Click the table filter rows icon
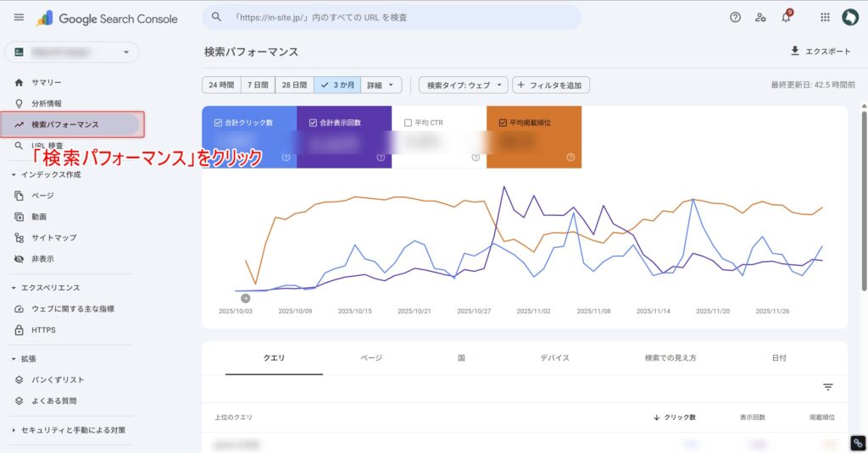The image size is (868, 453). coord(827,387)
